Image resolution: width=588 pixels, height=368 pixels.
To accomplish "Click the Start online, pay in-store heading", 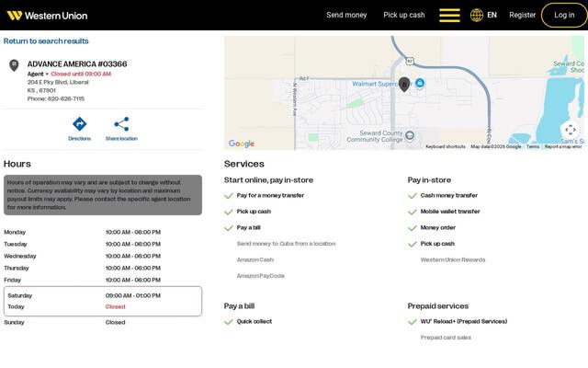I will pos(268,180).
